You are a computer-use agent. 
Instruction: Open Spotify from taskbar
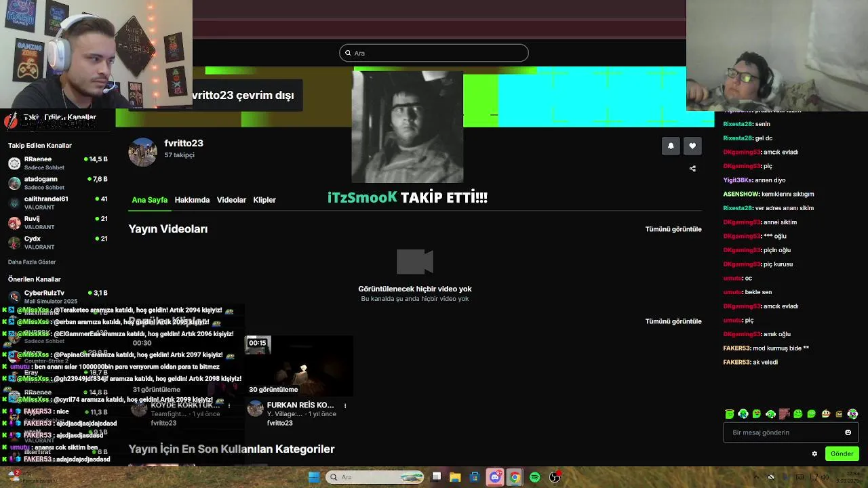tap(535, 477)
